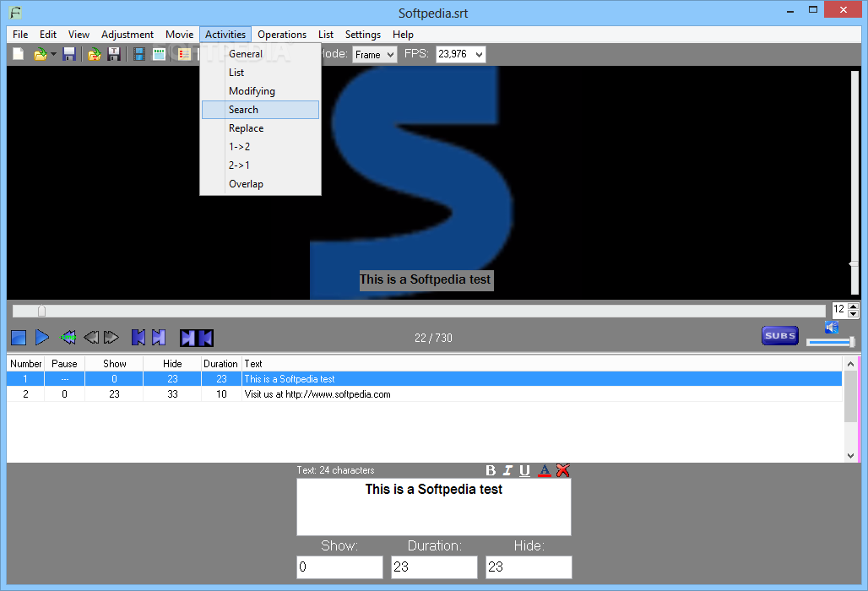The image size is (868, 591).
Task: Decrease subtitle size spinner value 12
Action: pyautogui.click(x=853, y=314)
